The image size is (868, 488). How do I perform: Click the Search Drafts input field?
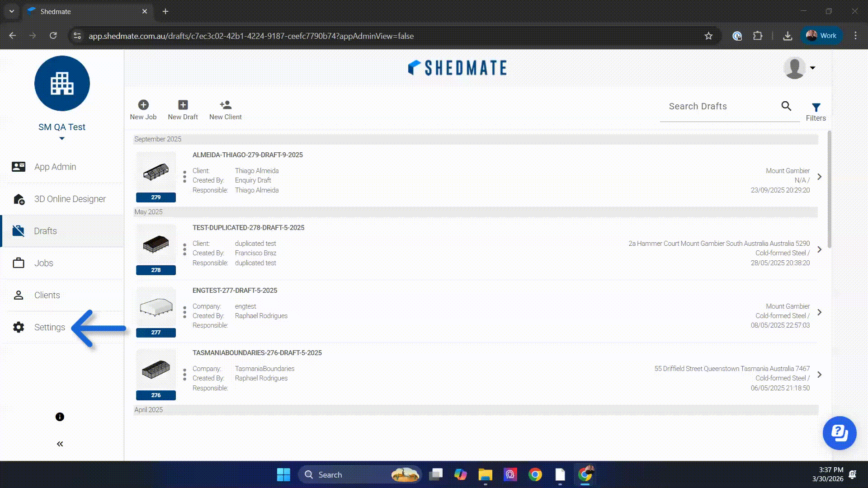[x=719, y=107]
